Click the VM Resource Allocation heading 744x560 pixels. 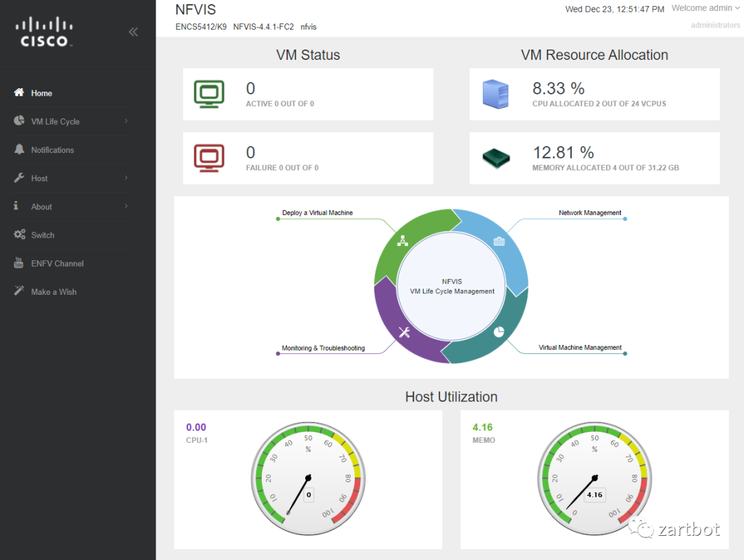pos(595,54)
